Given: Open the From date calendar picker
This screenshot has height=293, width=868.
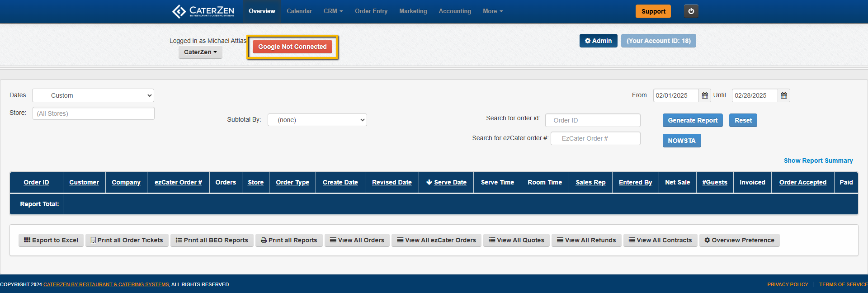Looking at the screenshot, I should coord(705,95).
